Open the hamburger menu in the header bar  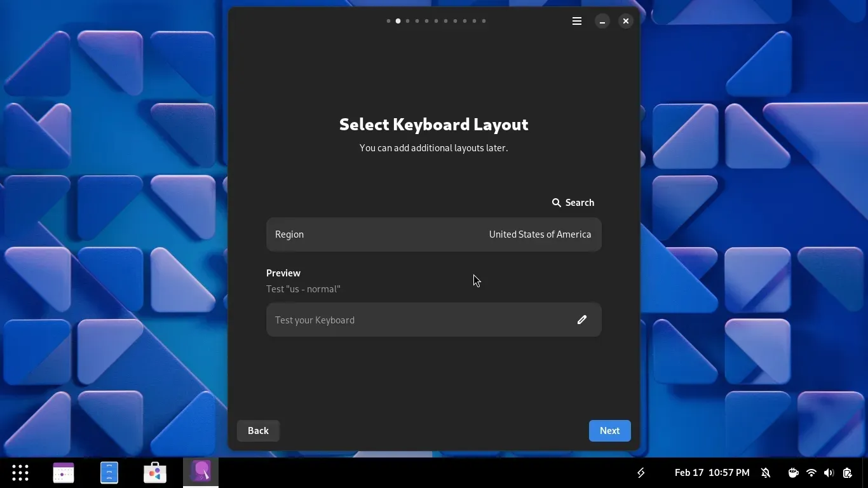pyautogui.click(x=577, y=21)
